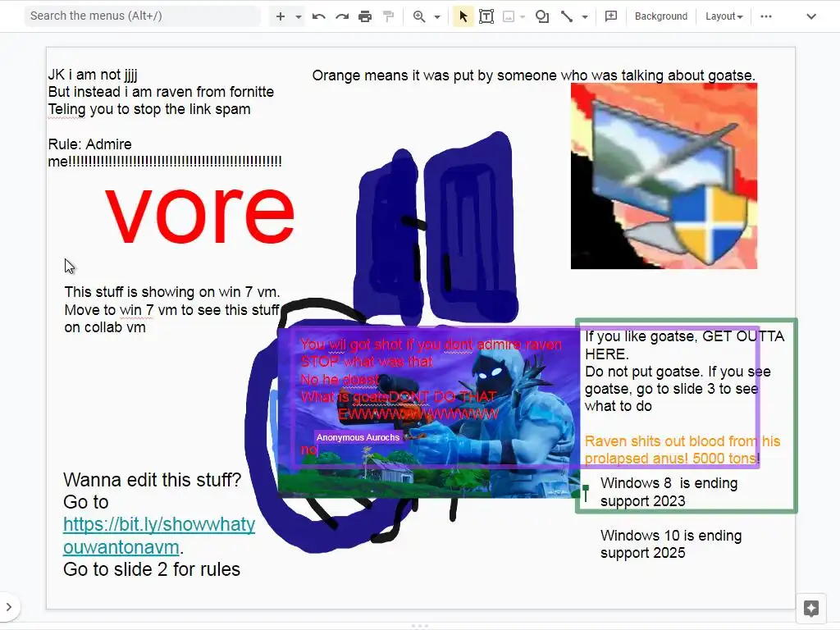Click the "Go to slide 2 for rules" text
Screen dimensions: 840x630
(x=152, y=569)
